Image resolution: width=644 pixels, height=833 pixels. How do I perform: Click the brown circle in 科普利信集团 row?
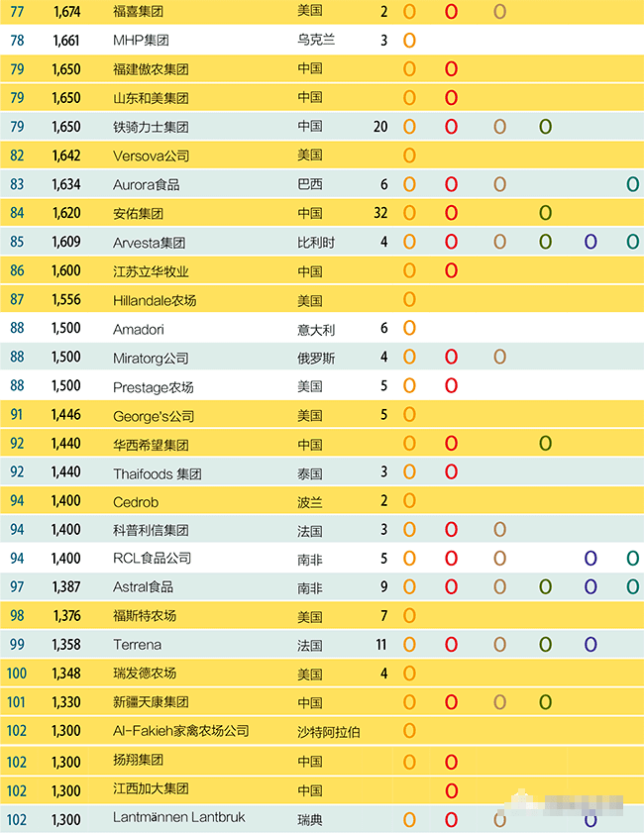tap(499, 529)
